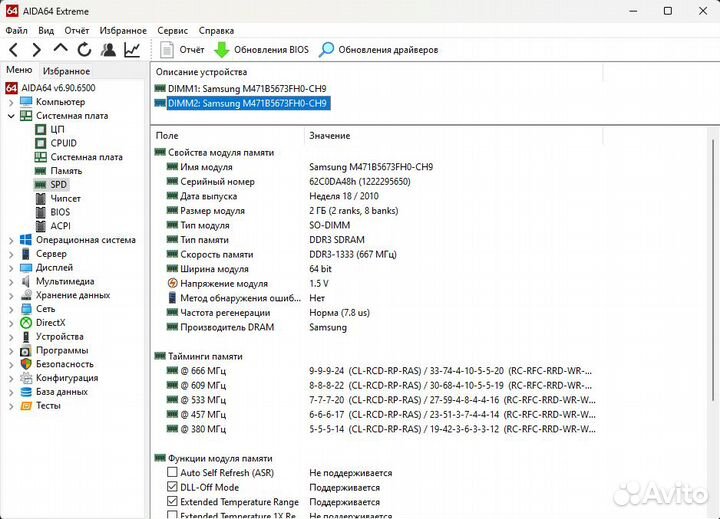Expand the Операционная система node
Screen dimensions: 720x519
click(x=11, y=240)
